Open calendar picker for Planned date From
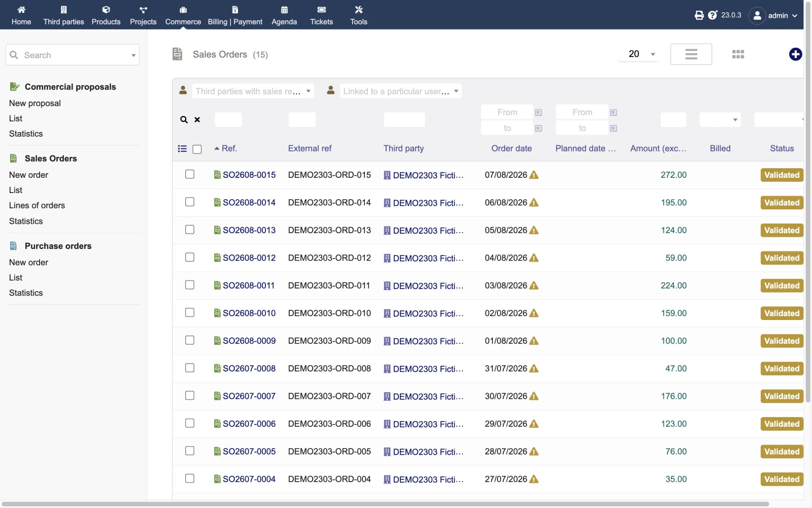This screenshot has width=812, height=508. click(x=614, y=113)
